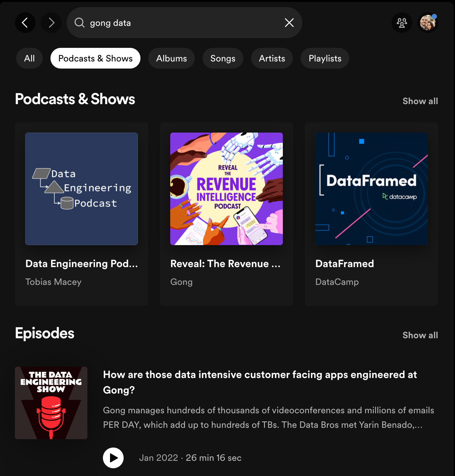Switch to the Albums filter
Screen dimensions: 455x476
(172, 58)
